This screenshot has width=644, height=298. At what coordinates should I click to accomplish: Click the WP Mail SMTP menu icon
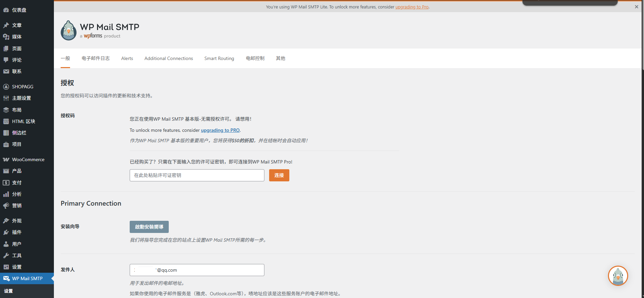point(6,278)
